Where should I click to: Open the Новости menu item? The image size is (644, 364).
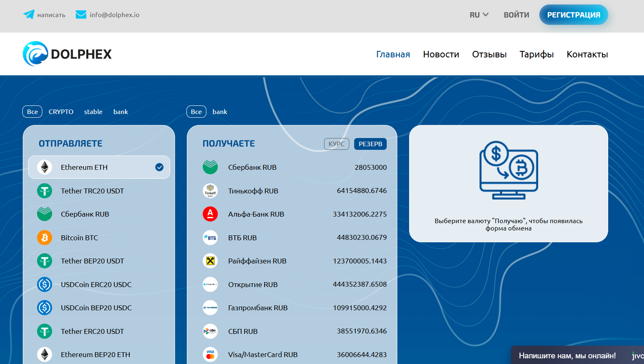(441, 55)
